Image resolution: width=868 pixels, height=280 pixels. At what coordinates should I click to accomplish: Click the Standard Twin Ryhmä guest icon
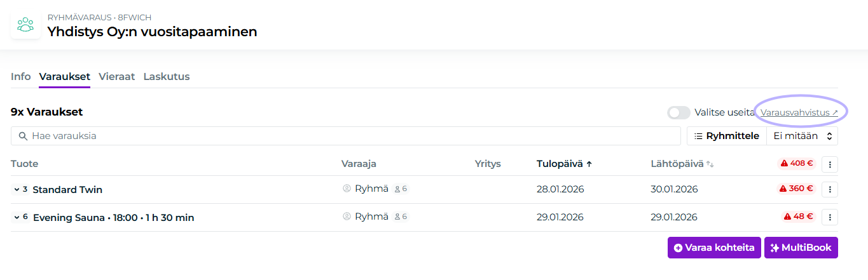pyautogui.click(x=347, y=189)
